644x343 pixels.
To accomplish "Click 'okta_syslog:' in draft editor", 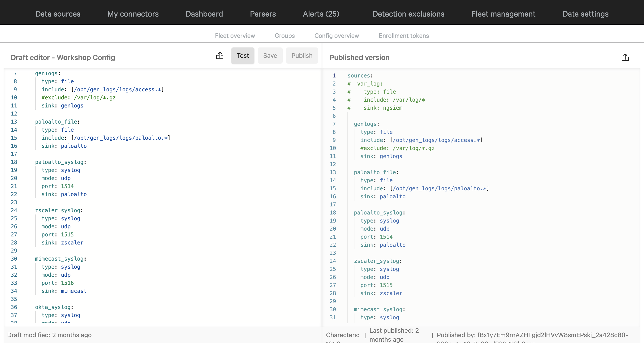I will pyautogui.click(x=54, y=307).
